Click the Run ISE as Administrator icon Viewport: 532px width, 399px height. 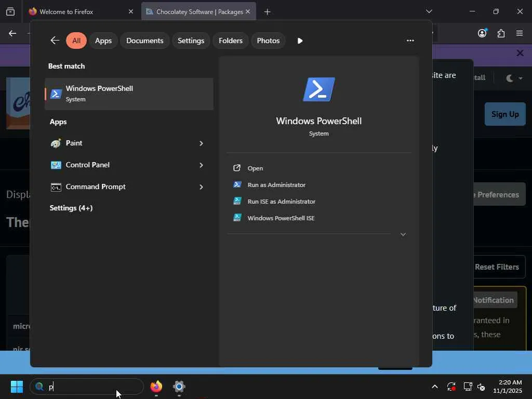[237, 201]
